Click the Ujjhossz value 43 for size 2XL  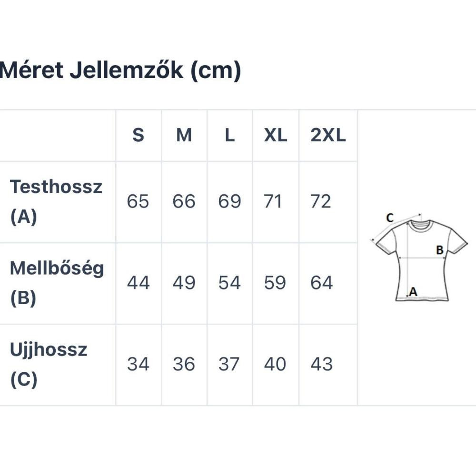321,364
